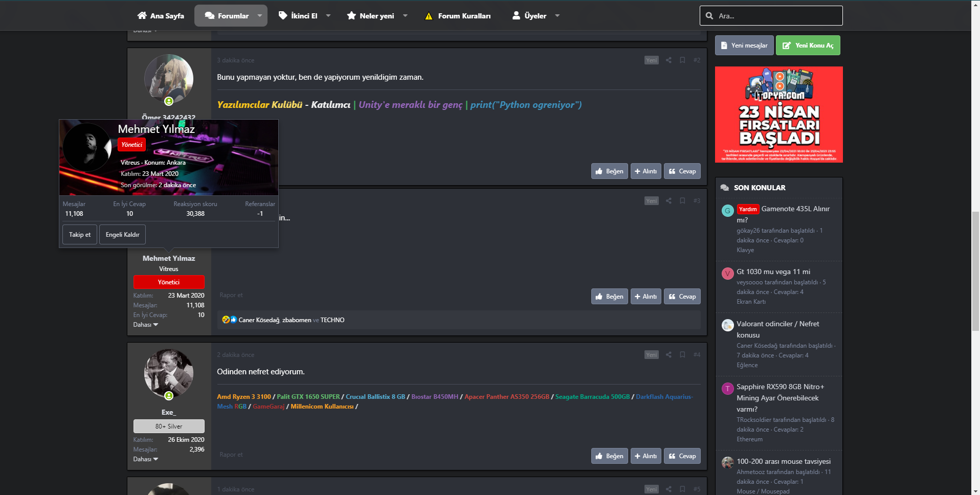This screenshot has height=495, width=980.
Task: Share post #3 via share icon
Action: [669, 201]
